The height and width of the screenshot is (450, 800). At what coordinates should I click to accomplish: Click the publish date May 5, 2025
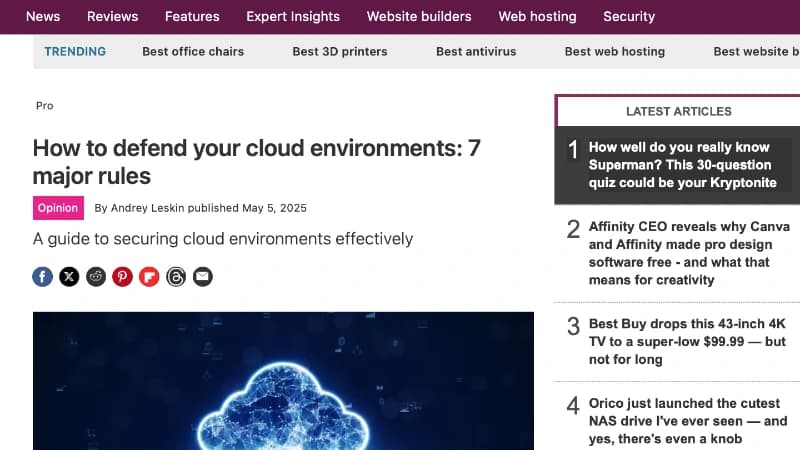274,208
